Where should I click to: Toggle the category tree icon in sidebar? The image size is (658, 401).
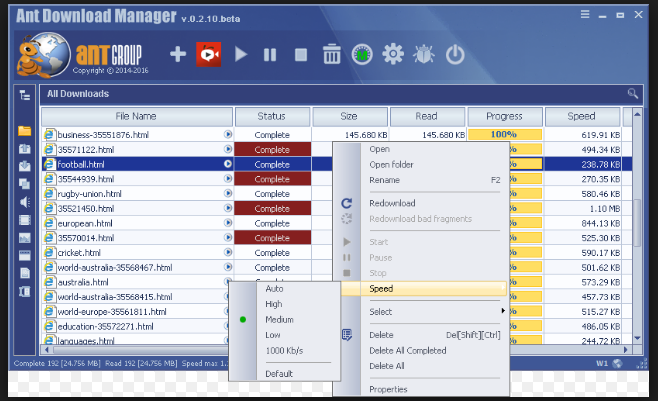(25, 95)
